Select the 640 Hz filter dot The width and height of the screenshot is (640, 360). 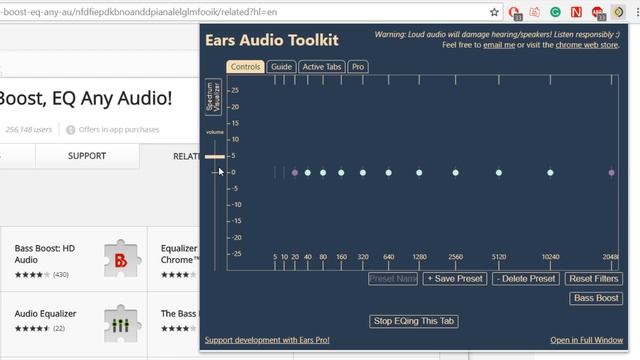tap(389, 173)
